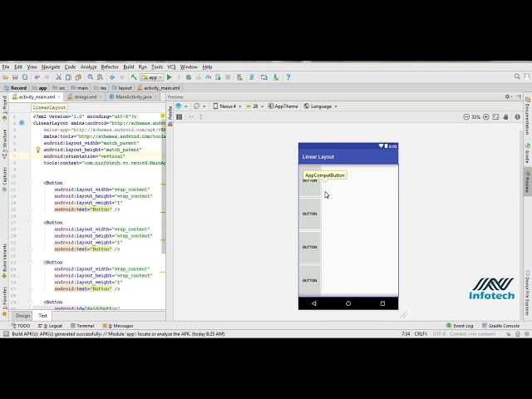Click the warnings indicator icon in preview

click(x=517, y=116)
